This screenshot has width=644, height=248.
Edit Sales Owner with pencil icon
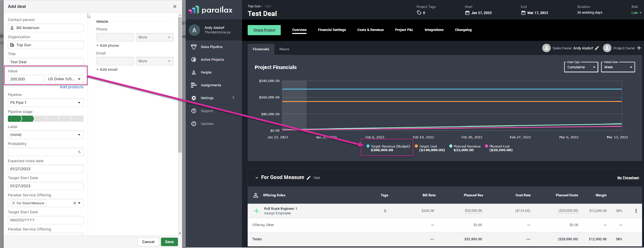point(597,48)
